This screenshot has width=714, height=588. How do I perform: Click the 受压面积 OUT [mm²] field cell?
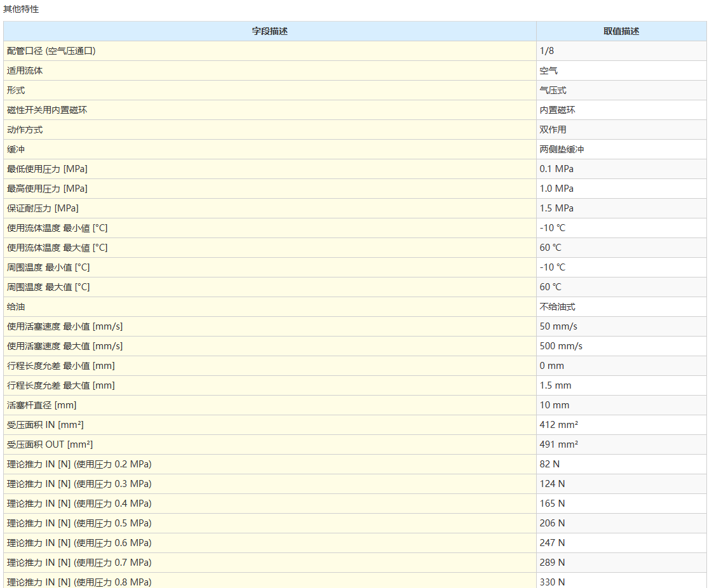coord(50,444)
